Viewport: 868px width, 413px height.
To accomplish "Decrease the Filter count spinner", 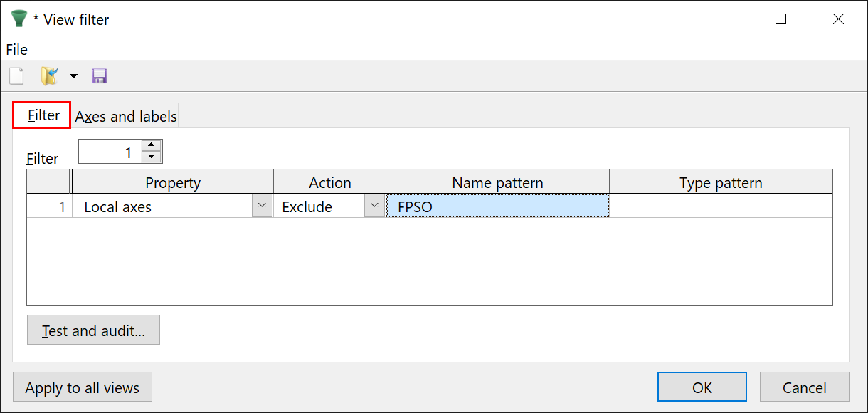I will [152, 157].
